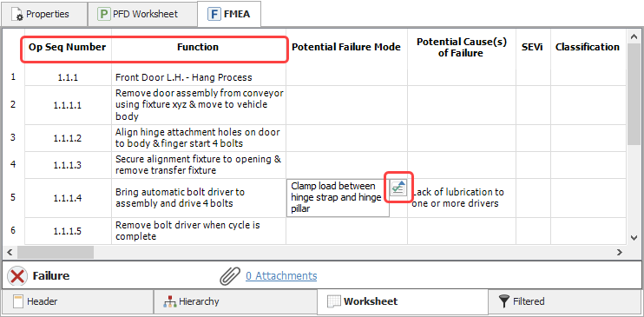
Task: Open the select existing text icon in failure cell
Action: 398,188
